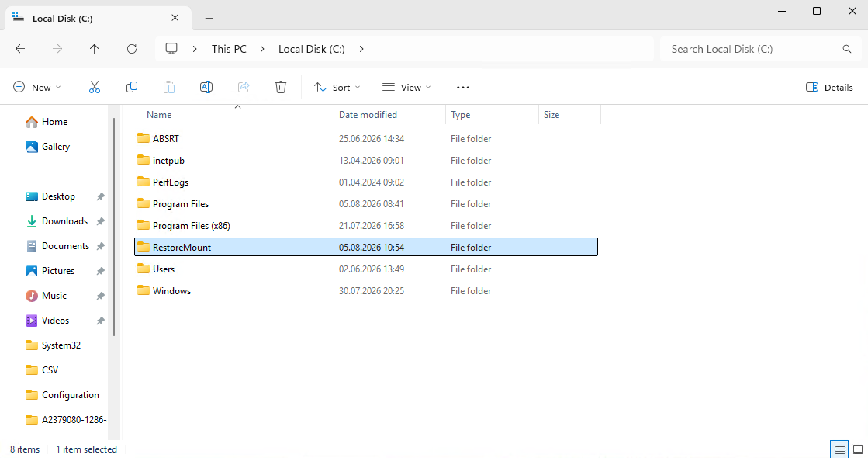This screenshot has width=868, height=458.
Task: Unpin Documents using its pin icon
Action: pos(100,246)
